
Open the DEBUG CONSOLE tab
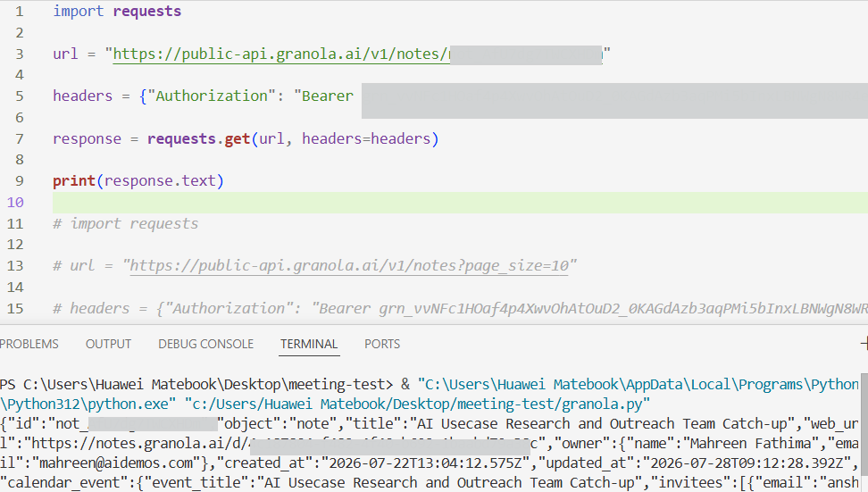click(206, 345)
